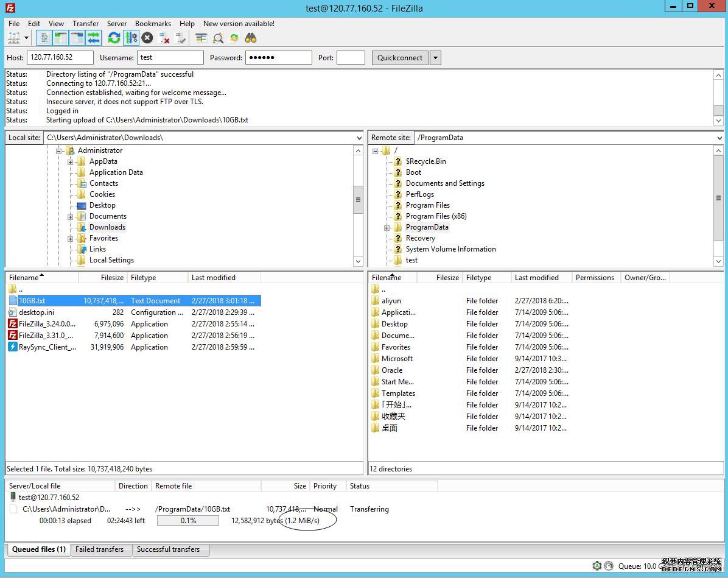This screenshot has height=578, width=728.
Task: Collapse the Administrator tree node
Action: coord(59,151)
